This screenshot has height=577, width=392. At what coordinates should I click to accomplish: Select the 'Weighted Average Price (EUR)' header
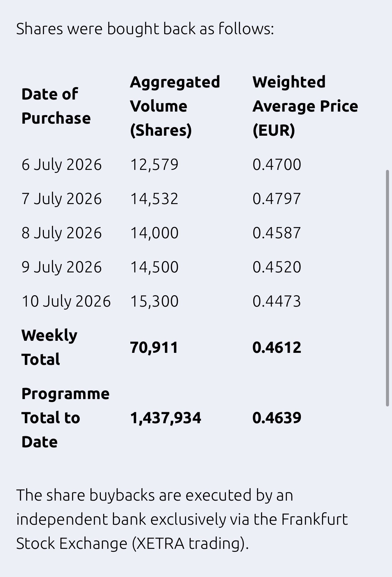(305, 106)
